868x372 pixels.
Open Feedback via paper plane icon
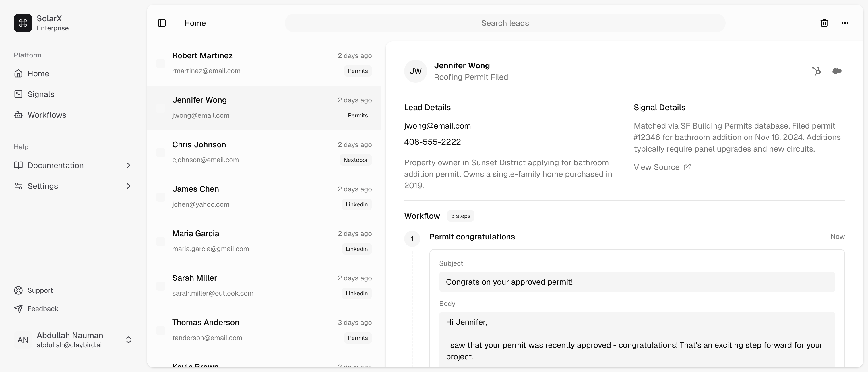click(19, 309)
